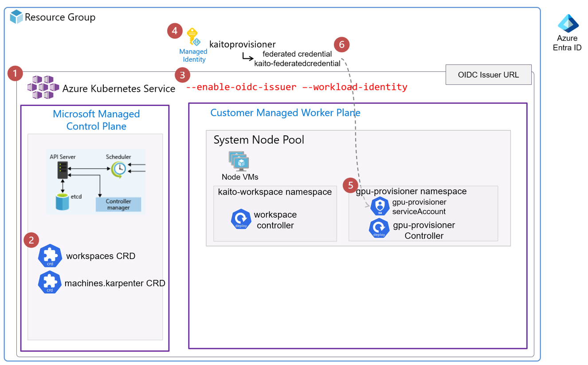Viewport: 588px width, 365px height.
Task: Select the Scheduler clock icon
Action: [x=118, y=169]
